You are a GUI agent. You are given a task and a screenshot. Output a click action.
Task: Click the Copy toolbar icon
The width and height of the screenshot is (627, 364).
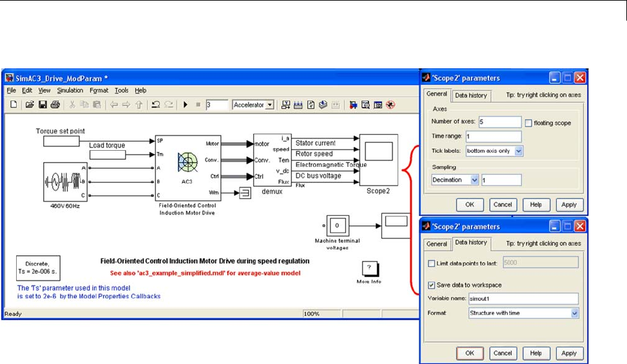[84, 104]
